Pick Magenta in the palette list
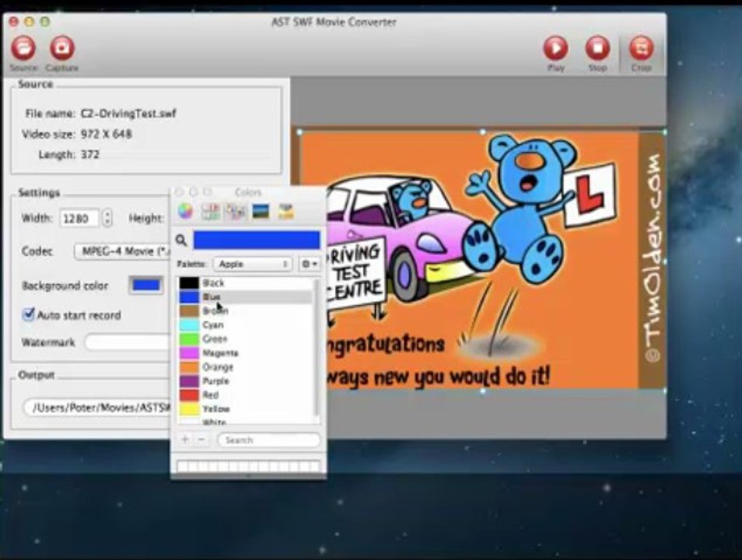The image size is (742, 560). coord(245,353)
